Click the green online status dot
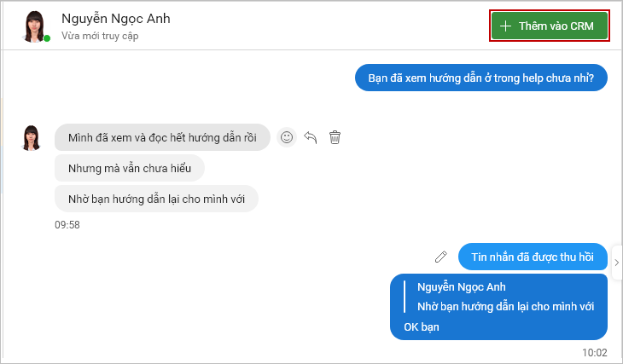The width and height of the screenshot is (623, 364). (x=47, y=38)
